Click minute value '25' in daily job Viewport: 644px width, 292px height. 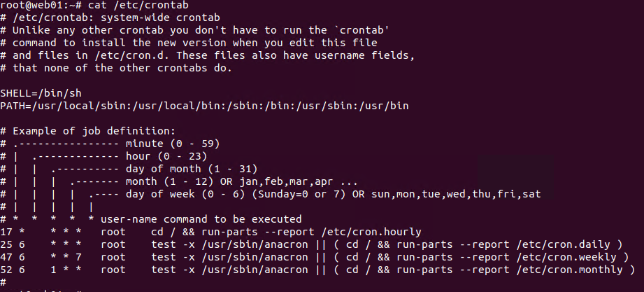point(6,244)
